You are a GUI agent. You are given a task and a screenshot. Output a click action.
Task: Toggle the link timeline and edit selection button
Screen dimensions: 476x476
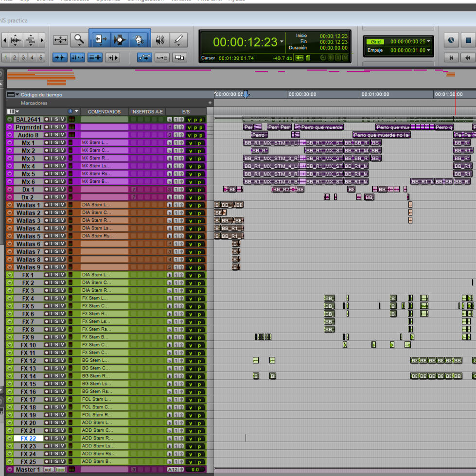77,57
